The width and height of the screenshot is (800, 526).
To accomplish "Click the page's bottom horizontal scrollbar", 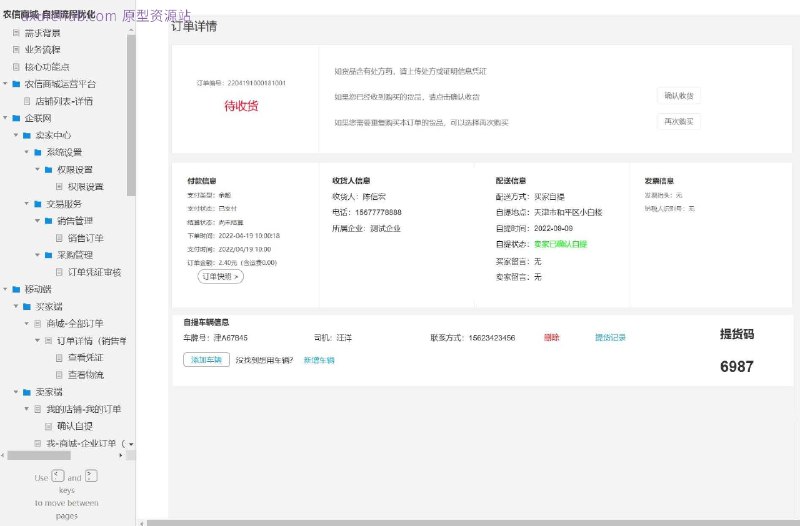I will 473,523.
